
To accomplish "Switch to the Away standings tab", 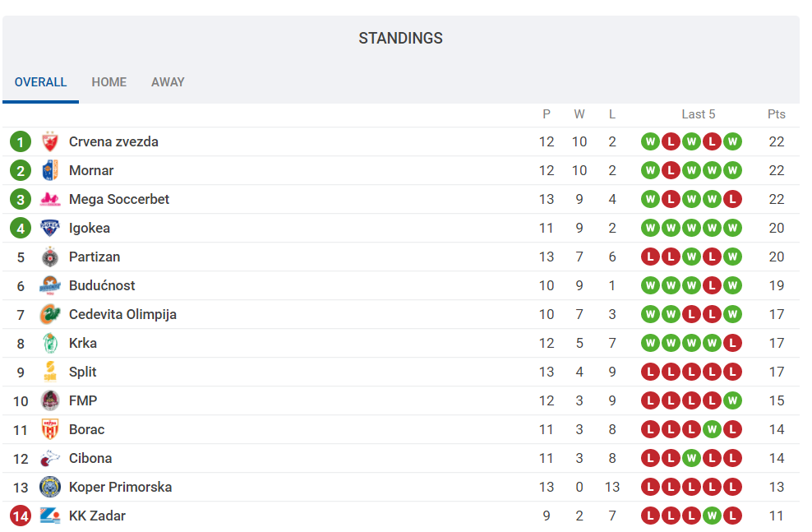I will [168, 82].
